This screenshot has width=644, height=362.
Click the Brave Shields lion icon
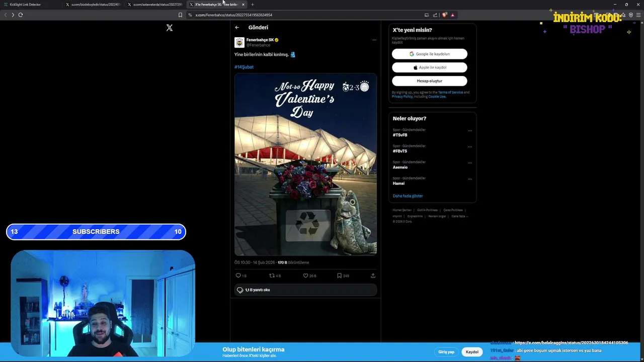tap(444, 15)
